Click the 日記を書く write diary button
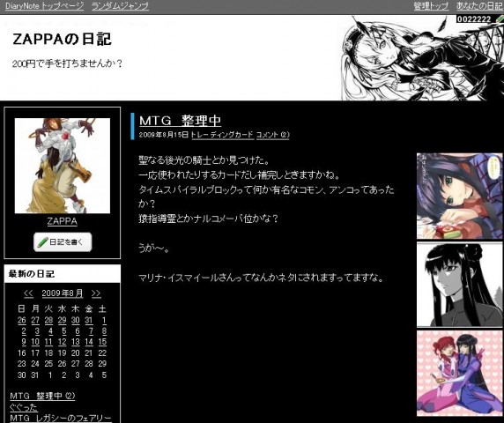Image resolution: width=504 pixels, height=423 pixels. (63, 242)
